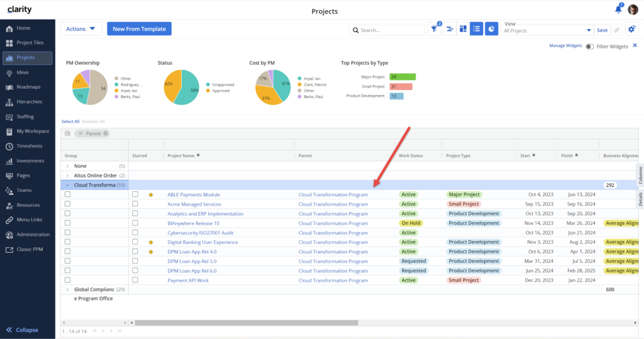This screenshot has width=644, height=339.
Task: Switch to board layout view
Action: point(463,29)
